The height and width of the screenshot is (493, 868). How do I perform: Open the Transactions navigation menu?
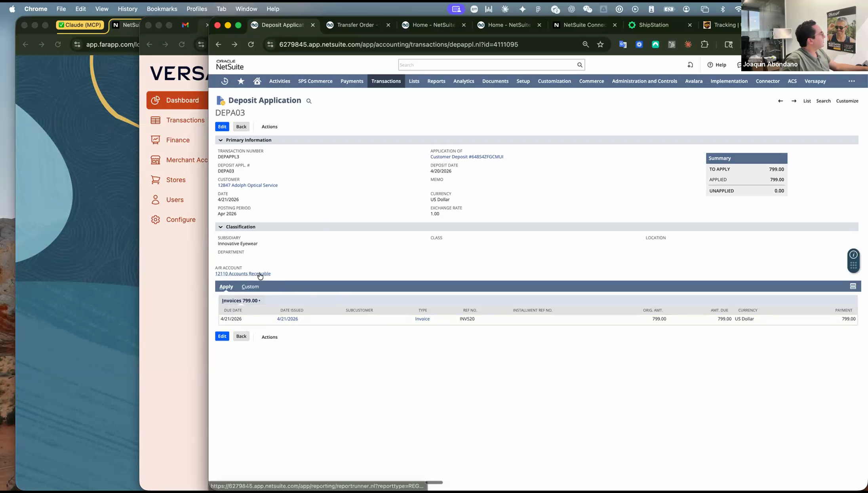click(386, 81)
